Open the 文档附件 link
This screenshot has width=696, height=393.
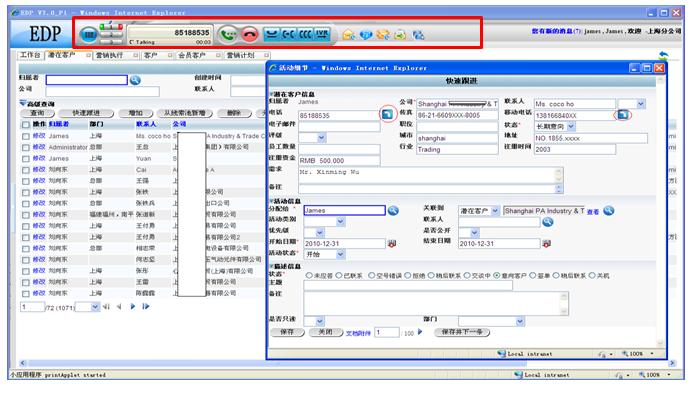(x=358, y=333)
